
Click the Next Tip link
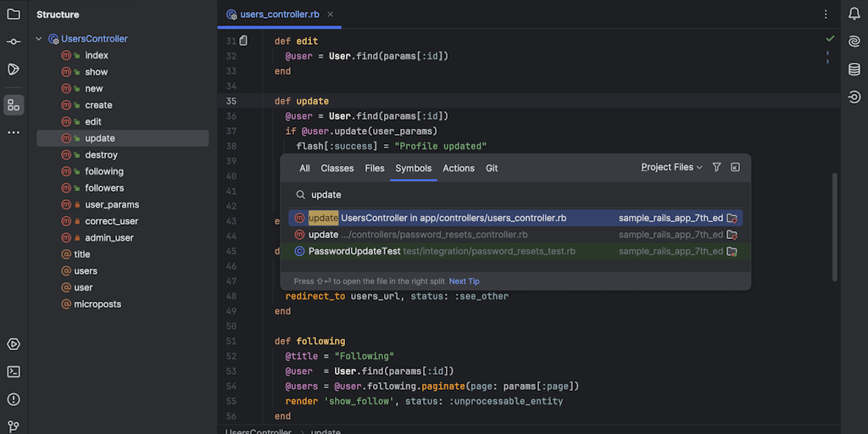click(464, 281)
